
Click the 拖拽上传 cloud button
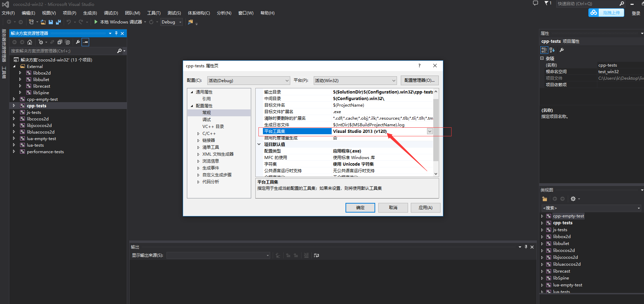pyautogui.click(x=606, y=13)
